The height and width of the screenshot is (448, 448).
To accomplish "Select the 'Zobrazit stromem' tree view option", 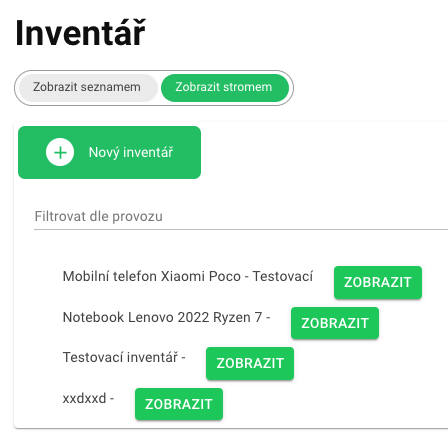I will 225,87.
